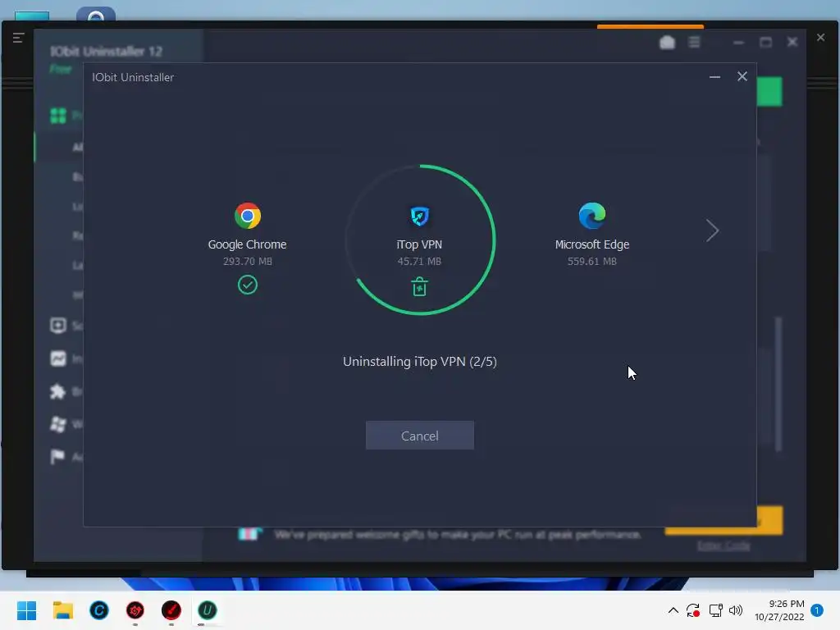Viewport: 840px width, 630px height.
Task: Click the Enter Code link
Action: click(x=724, y=546)
